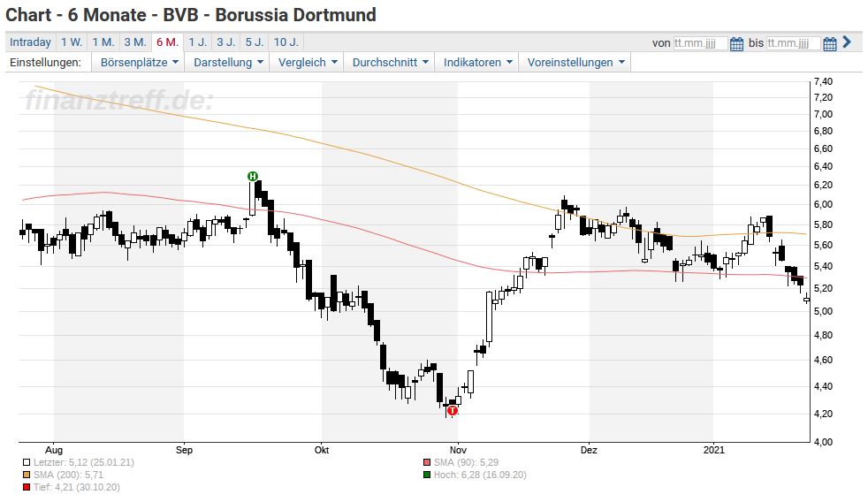868x502 pixels.
Task: Click the 'Okt' x-axis label
Action: [x=322, y=450]
